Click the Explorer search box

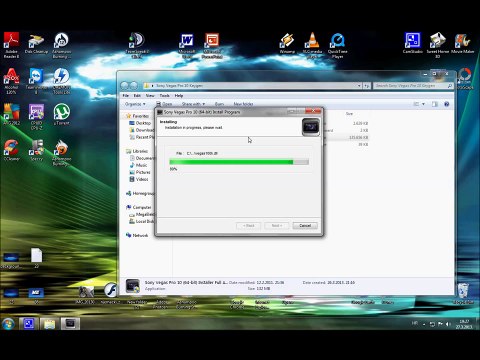[x=413, y=86]
